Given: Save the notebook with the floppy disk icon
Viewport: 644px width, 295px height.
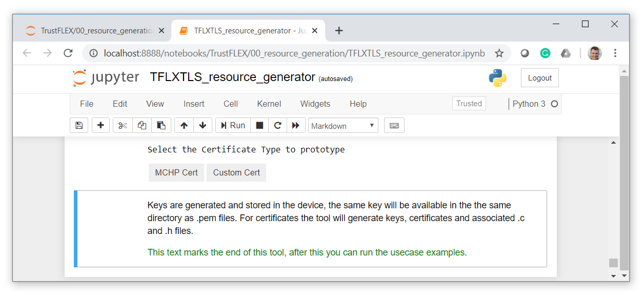Looking at the screenshot, I should point(79,126).
